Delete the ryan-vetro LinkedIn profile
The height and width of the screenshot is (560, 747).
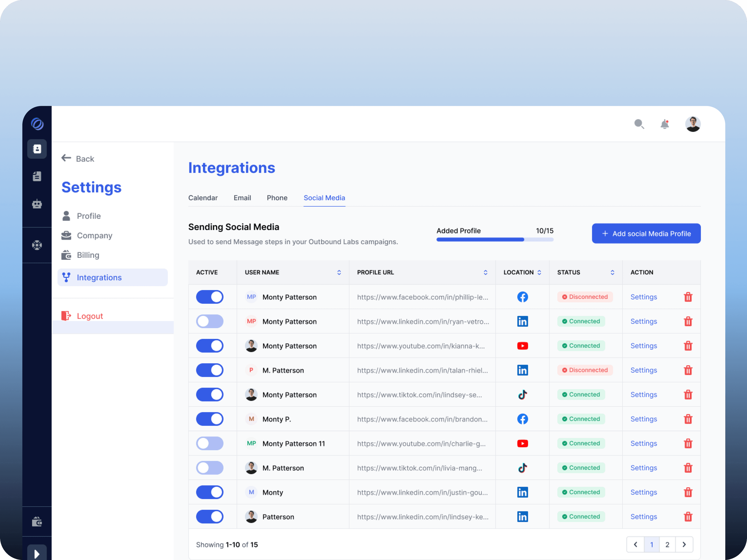pos(688,321)
